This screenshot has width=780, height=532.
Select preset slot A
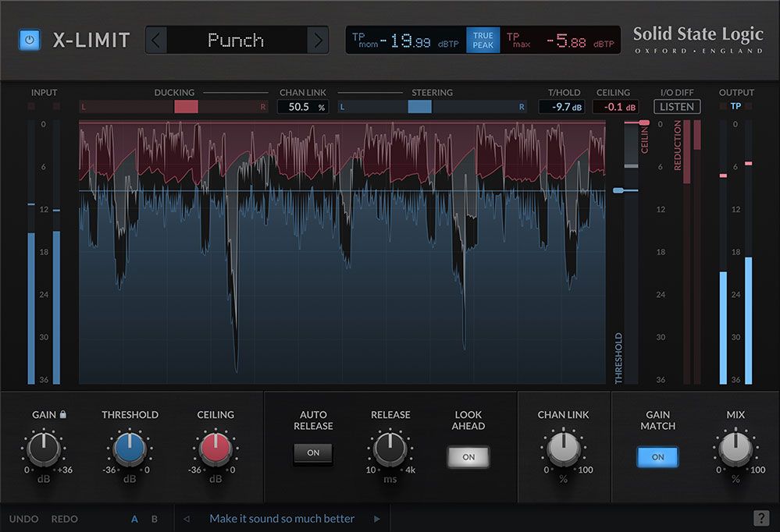point(134,518)
